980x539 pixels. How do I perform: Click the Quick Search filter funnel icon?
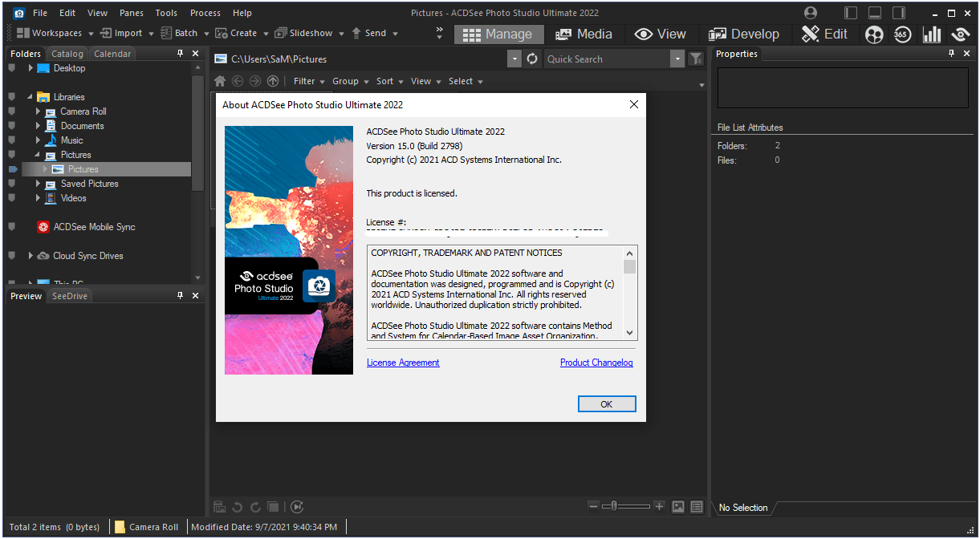696,59
